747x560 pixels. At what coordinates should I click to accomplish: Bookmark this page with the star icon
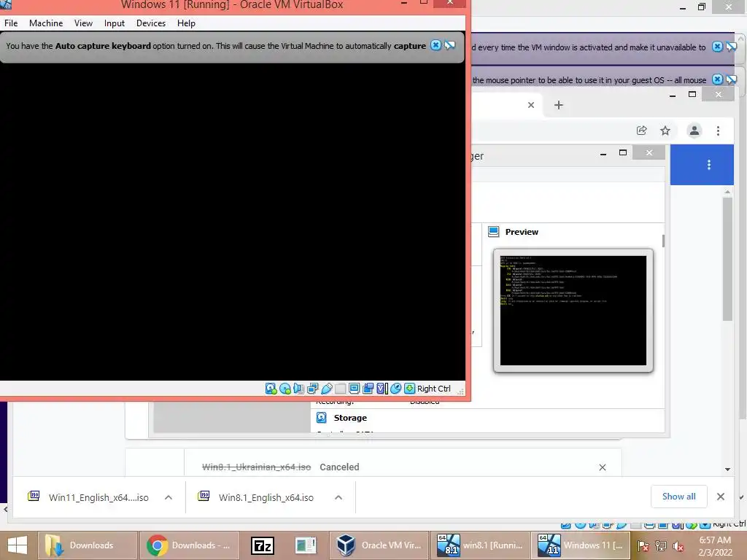665,131
